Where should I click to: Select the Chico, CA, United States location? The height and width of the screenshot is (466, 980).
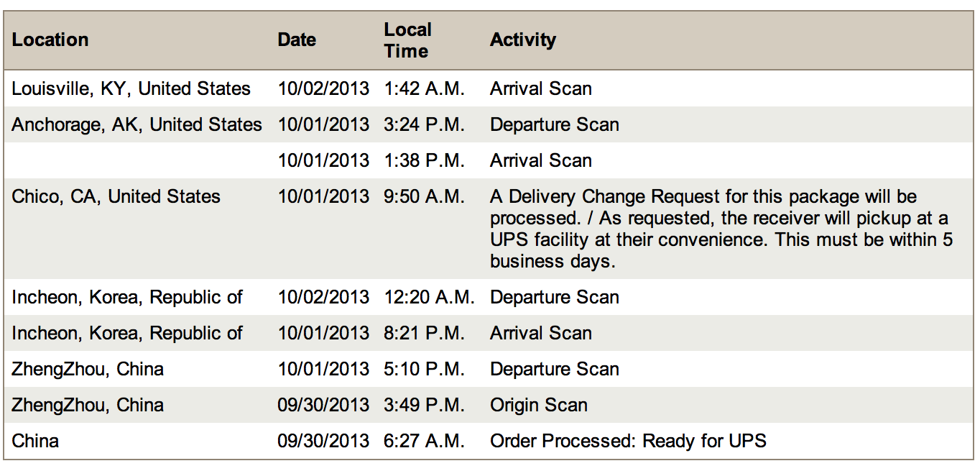pos(116,197)
